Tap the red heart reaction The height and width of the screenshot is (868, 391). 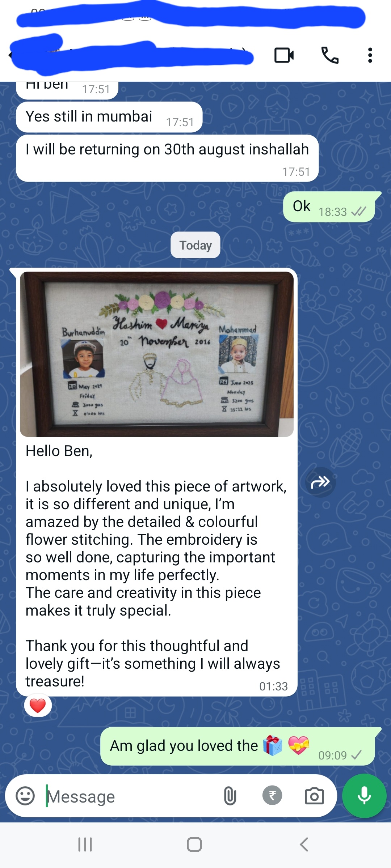tap(38, 706)
